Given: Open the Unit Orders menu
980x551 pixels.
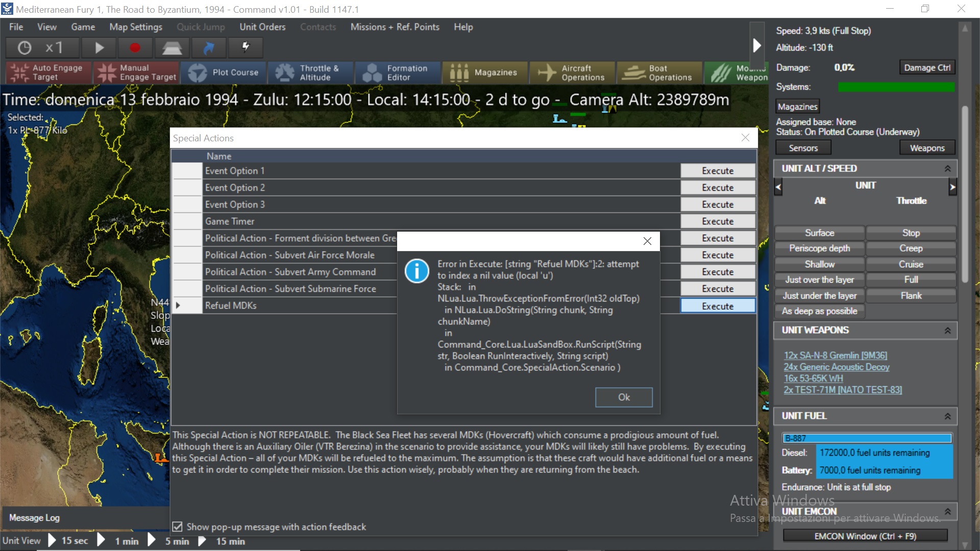Looking at the screenshot, I should pos(262,27).
